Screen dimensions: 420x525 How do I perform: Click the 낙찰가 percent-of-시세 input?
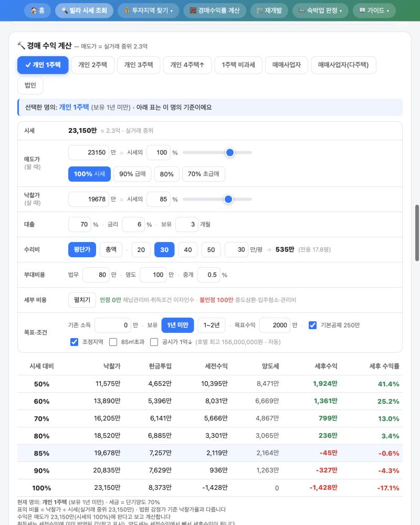[x=159, y=199]
